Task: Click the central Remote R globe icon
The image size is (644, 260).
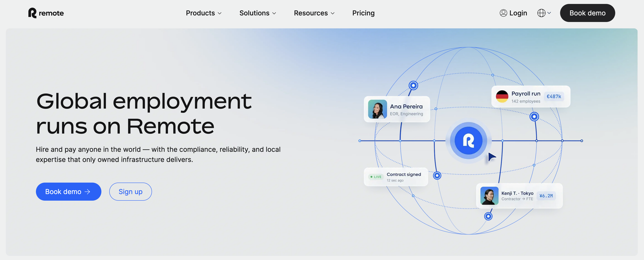Action: [x=468, y=141]
